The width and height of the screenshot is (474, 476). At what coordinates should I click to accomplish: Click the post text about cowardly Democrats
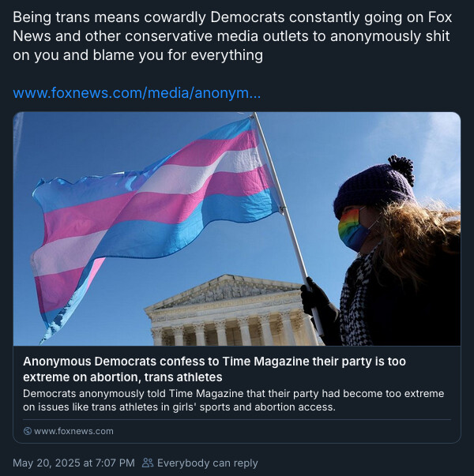[232, 36]
